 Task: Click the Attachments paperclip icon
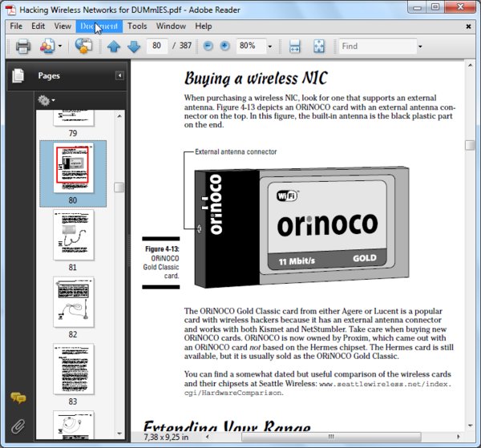18,426
